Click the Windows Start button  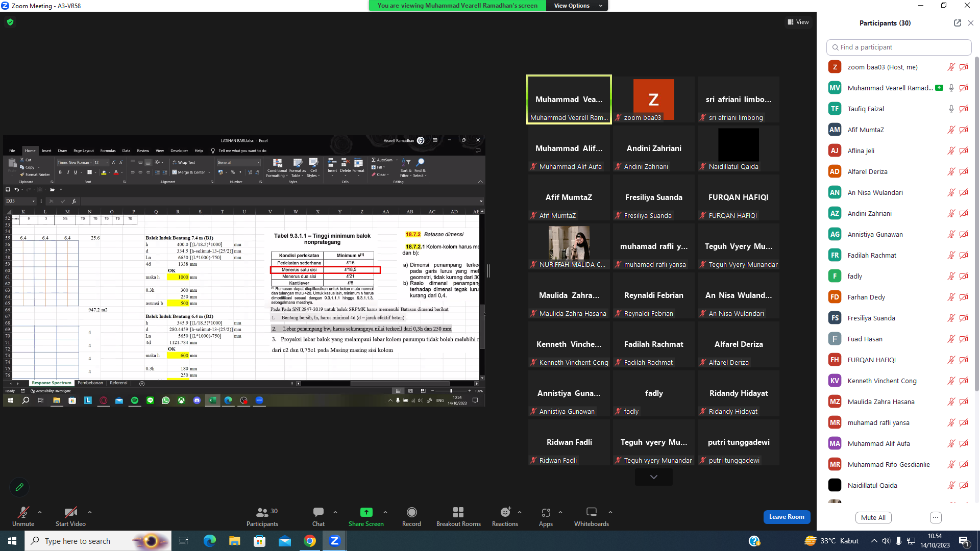coord(12,541)
